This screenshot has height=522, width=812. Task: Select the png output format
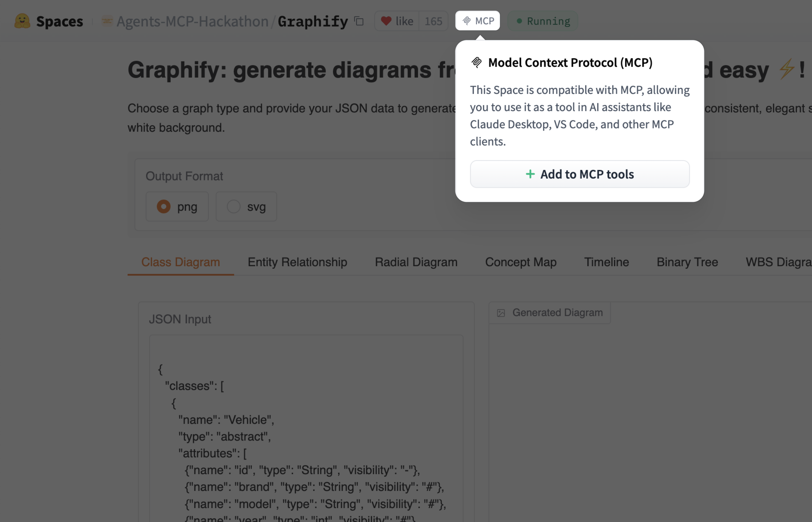[164, 206]
